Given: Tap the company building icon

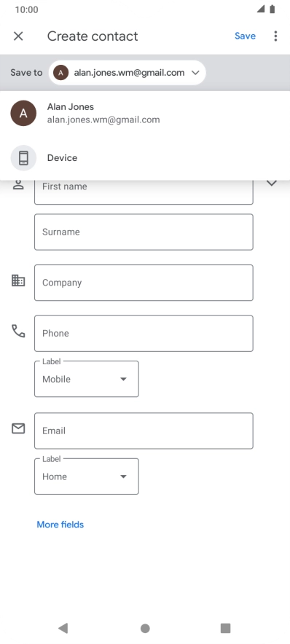Looking at the screenshot, I should click(18, 281).
